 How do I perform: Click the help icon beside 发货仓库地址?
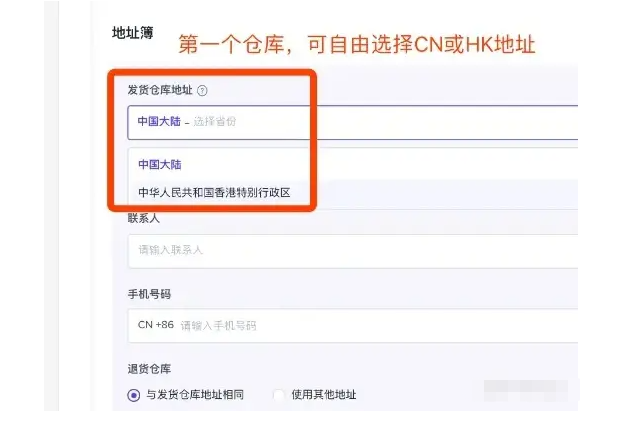tap(202, 90)
